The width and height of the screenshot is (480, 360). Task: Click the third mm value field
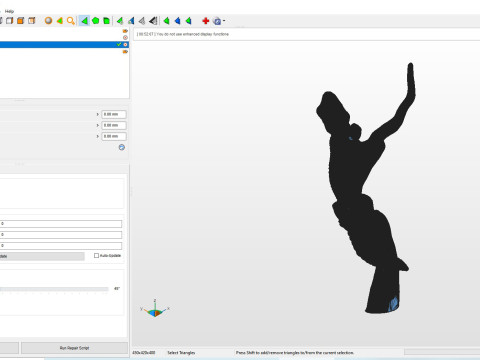[x=114, y=136]
